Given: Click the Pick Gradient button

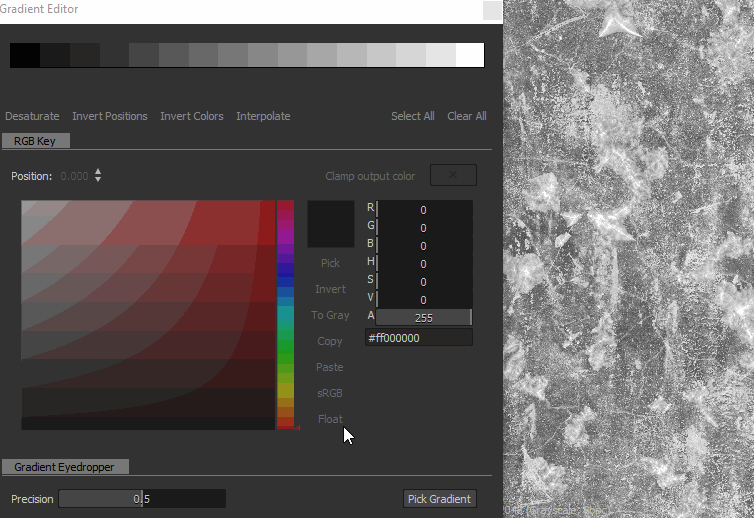Looking at the screenshot, I should pos(440,499).
